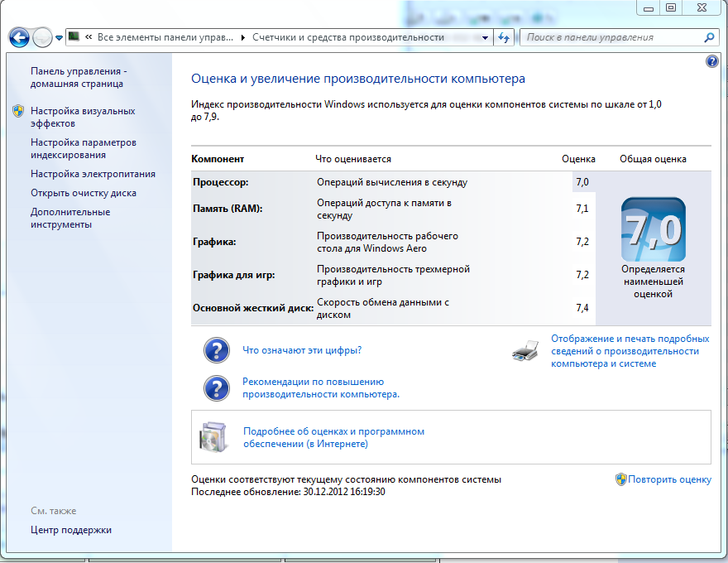Click the RAM score 7,1 cell
This screenshot has width=728, height=563.
(582, 209)
